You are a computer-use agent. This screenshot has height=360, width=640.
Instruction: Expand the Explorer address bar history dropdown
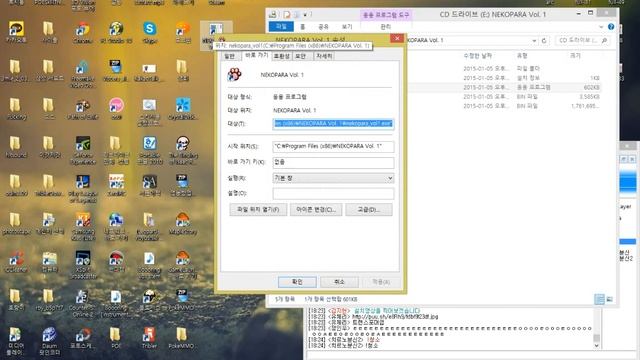[x=534, y=40]
